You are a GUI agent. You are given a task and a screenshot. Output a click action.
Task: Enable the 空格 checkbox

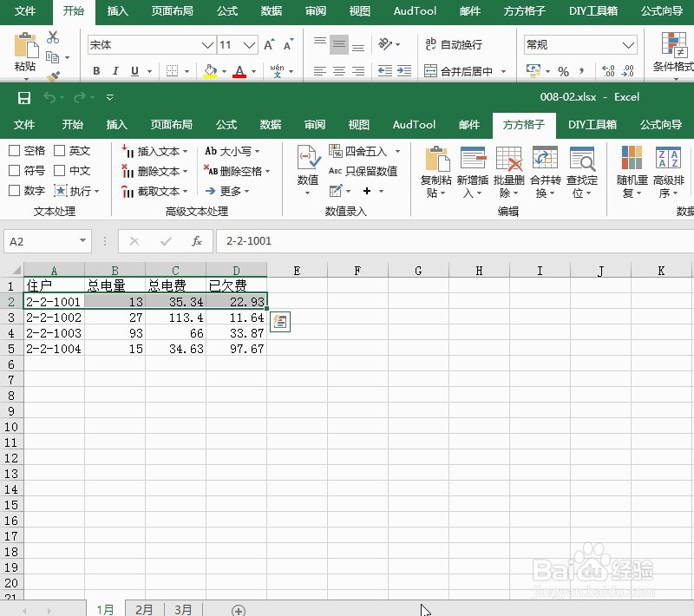click(x=12, y=150)
